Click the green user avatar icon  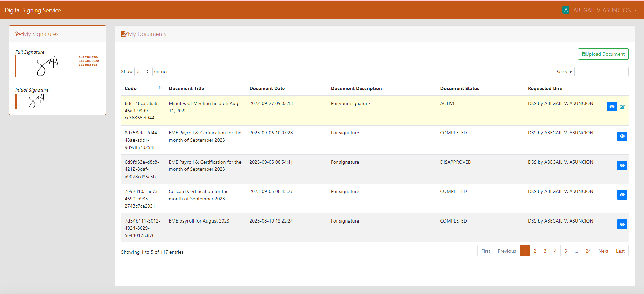(x=566, y=10)
